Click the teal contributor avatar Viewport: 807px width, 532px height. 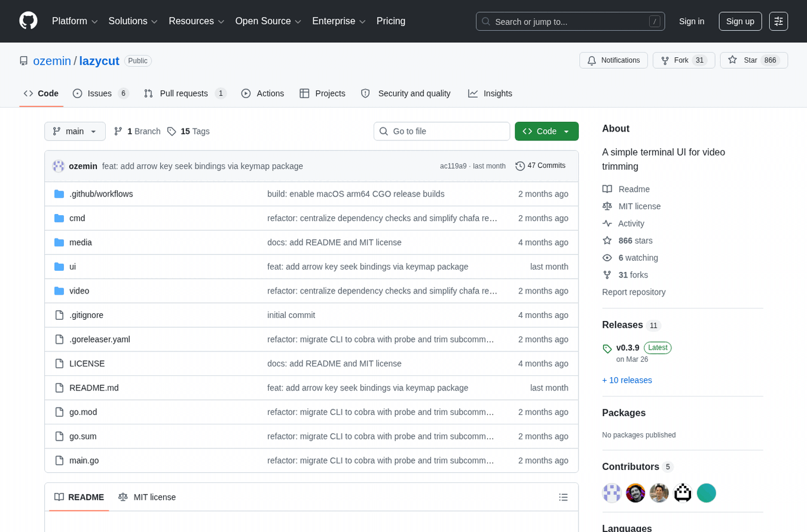pyautogui.click(x=707, y=493)
